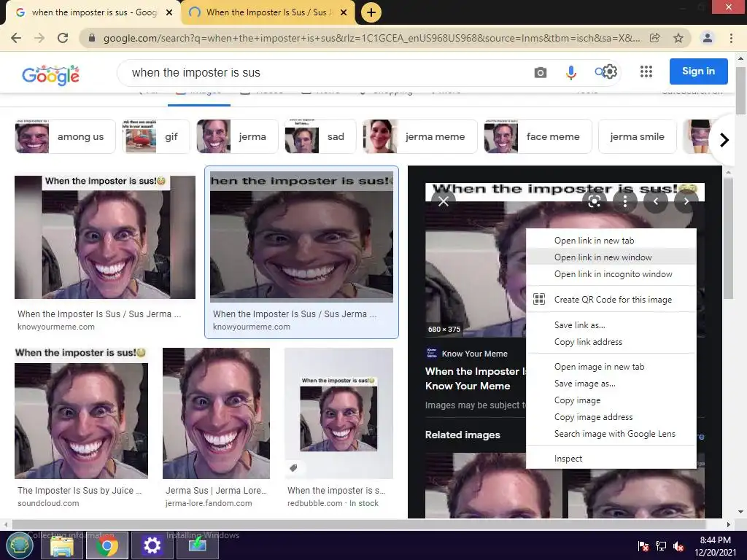This screenshot has width=747, height=560.
Task: Expand more related search chips with arrow
Action: coord(724,140)
